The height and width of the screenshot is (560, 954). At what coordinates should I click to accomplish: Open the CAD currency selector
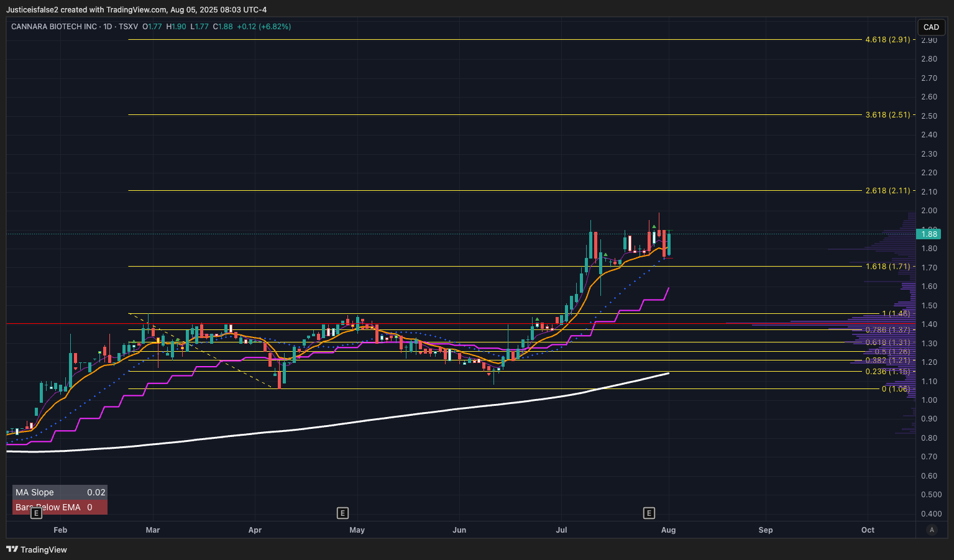(931, 27)
